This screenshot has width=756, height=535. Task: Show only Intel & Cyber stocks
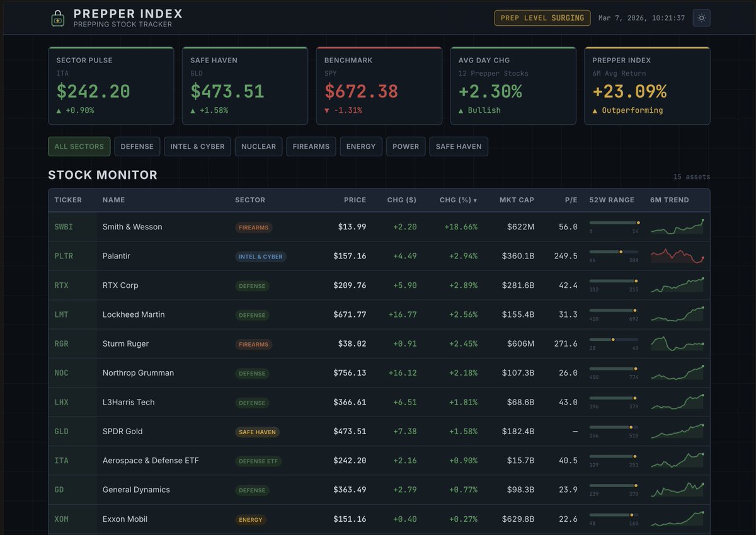197,147
